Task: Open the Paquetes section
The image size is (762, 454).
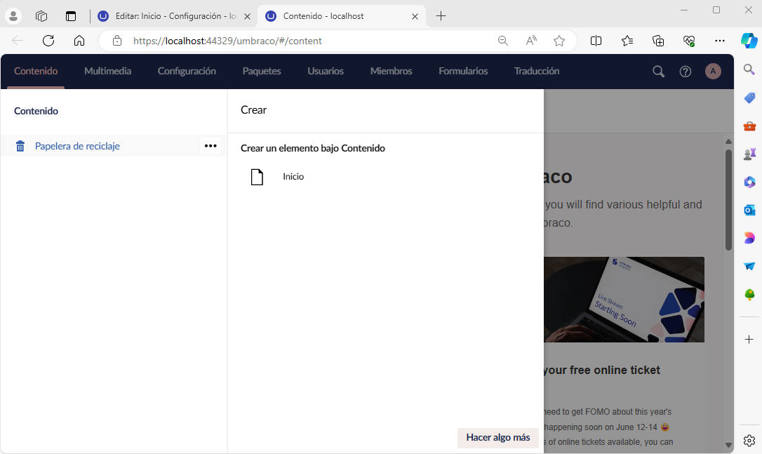Action: point(261,71)
